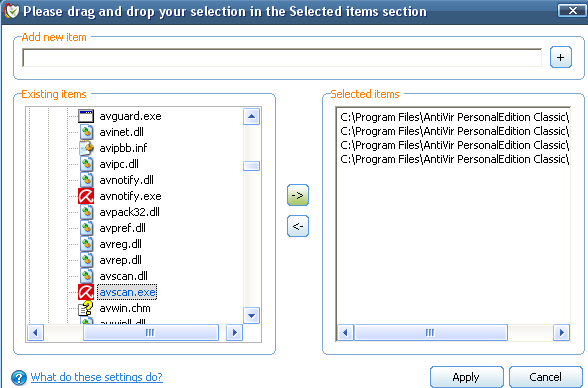This screenshot has width=588, height=388.
Task: Click the plus button to add item
Action: [561, 57]
